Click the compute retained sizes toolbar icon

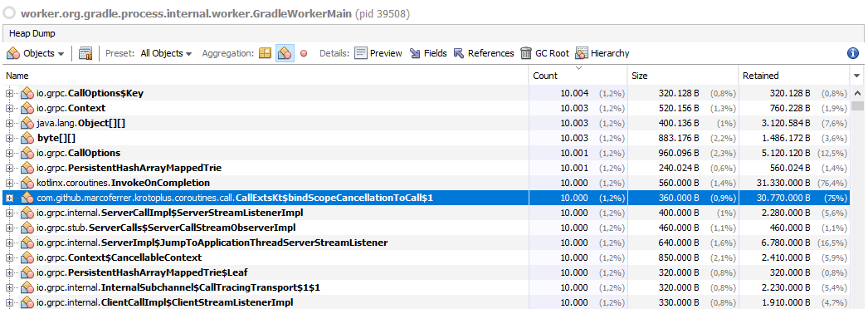tap(85, 53)
